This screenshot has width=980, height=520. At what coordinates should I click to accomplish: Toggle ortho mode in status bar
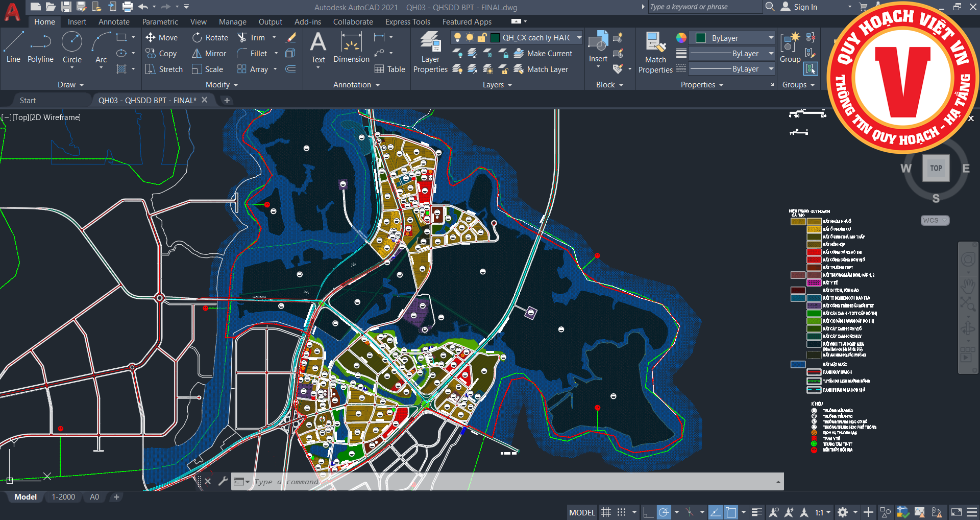[x=648, y=512]
